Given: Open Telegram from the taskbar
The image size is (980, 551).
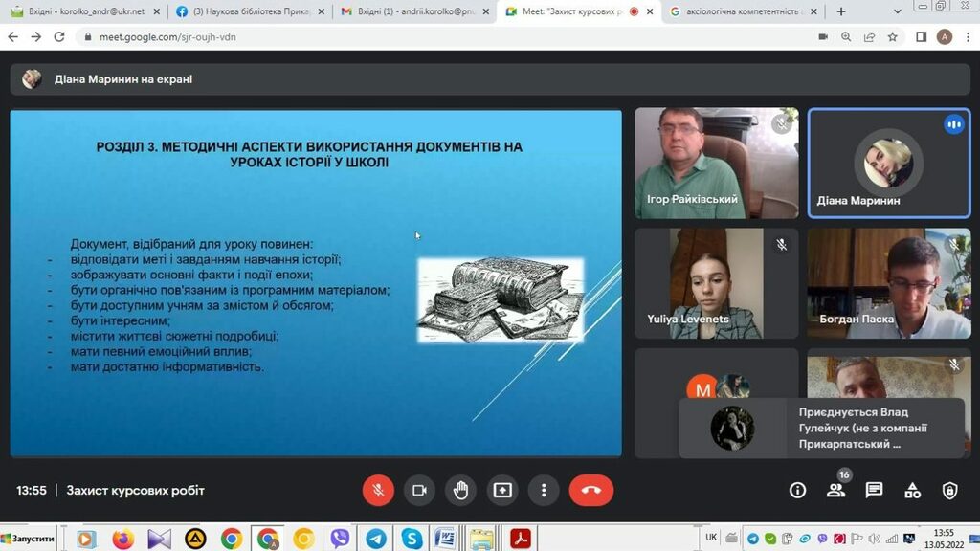Looking at the screenshot, I should point(375,539).
